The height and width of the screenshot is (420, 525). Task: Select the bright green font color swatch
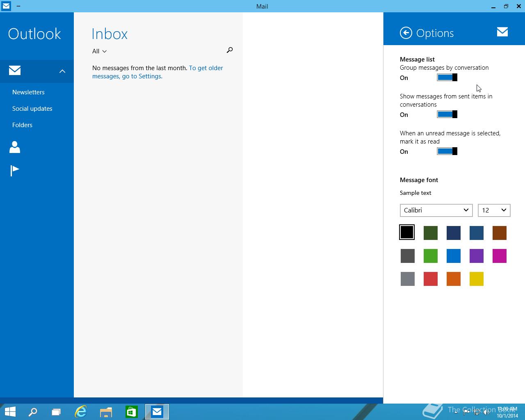pyautogui.click(x=431, y=256)
